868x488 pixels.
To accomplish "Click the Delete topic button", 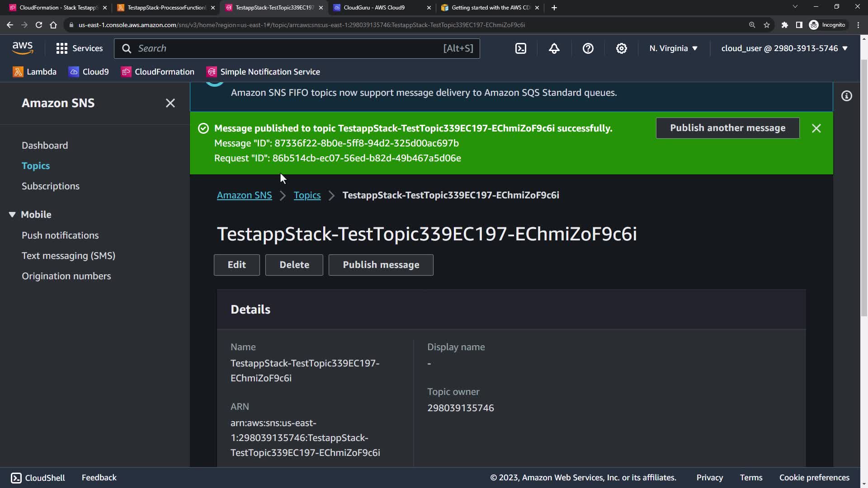I will pyautogui.click(x=294, y=265).
